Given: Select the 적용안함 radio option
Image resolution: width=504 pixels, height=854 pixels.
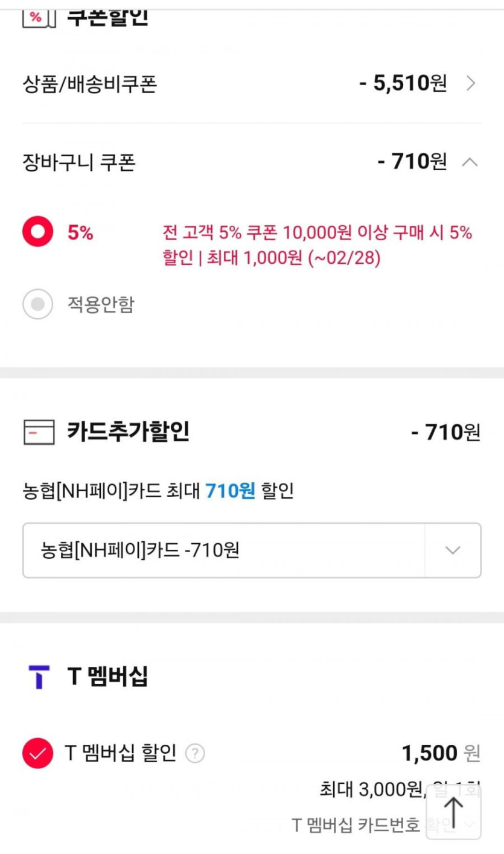Looking at the screenshot, I should tap(38, 305).
